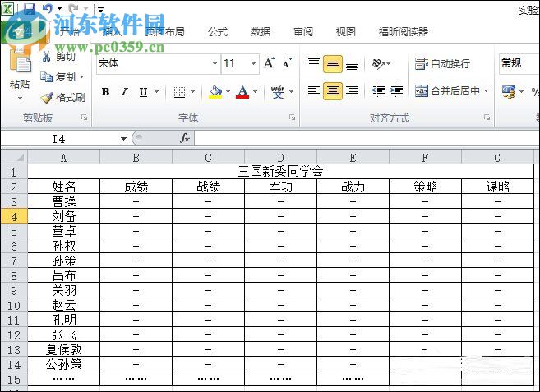Screen dimensions: 540x392
Task: Click the Save icon in quick access toolbar
Action: [x=30, y=8]
